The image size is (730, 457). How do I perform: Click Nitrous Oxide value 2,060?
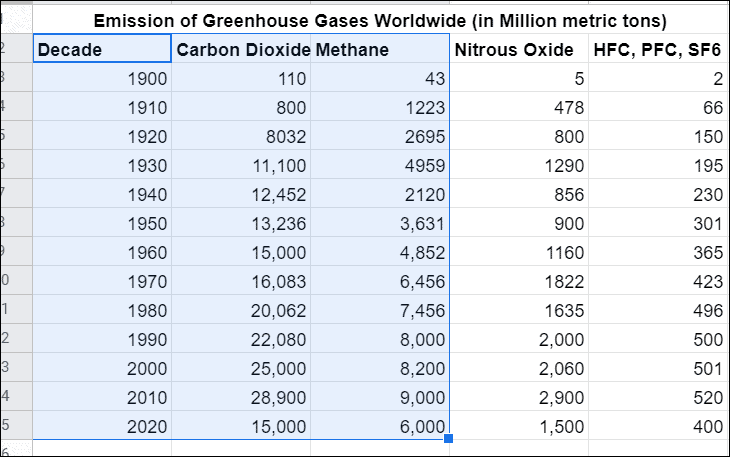point(519,368)
